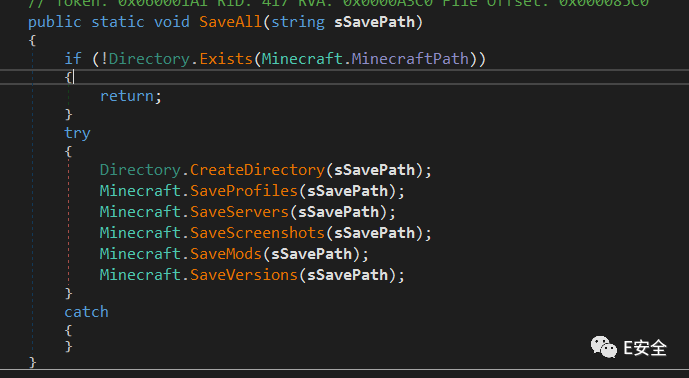Viewport: 689px width, 378px height.
Task: Click the WeChat logo watermark icon
Action: (x=603, y=347)
